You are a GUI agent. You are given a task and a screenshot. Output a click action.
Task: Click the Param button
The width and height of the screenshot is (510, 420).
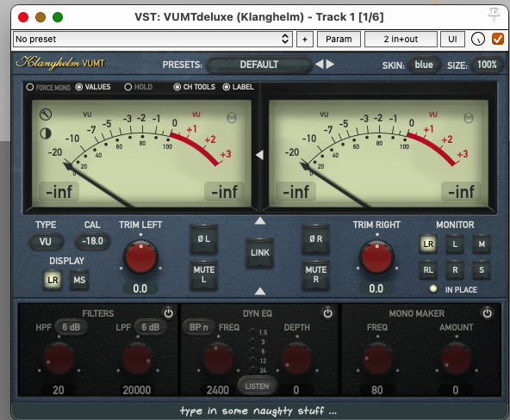[339, 40]
